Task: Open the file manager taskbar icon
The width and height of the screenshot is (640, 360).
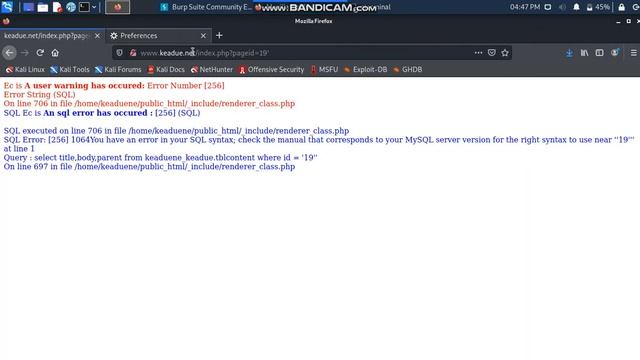Action: click(42, 7)
